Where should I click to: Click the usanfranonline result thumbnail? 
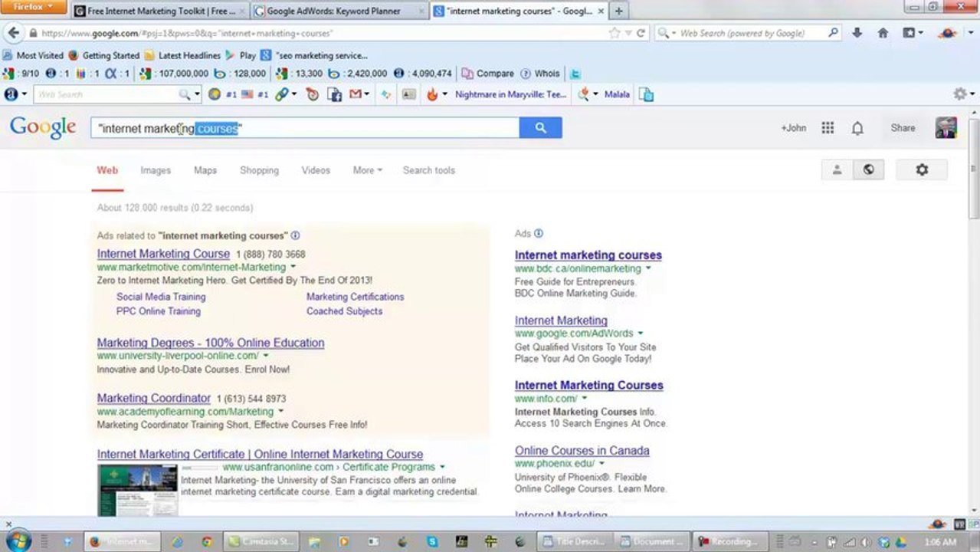(137, 489)
